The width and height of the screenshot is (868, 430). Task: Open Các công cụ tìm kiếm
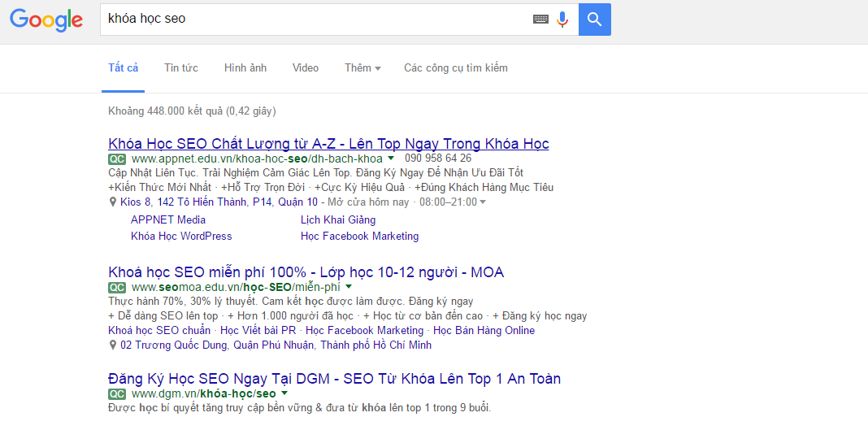pos(456,68)
